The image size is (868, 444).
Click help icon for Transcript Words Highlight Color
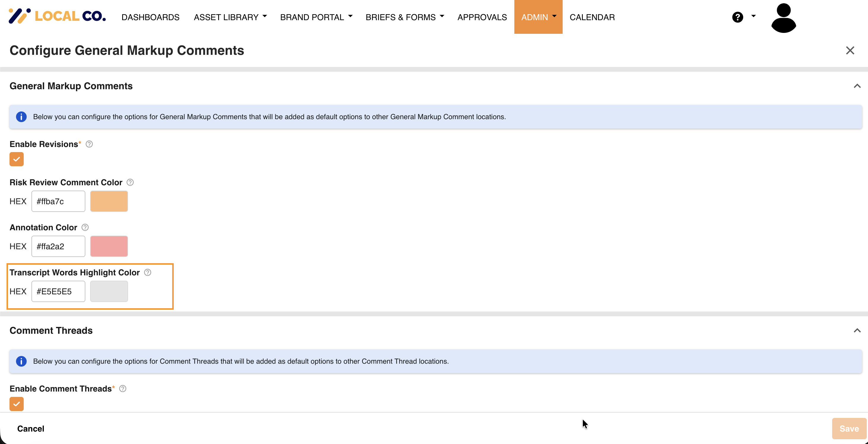148,272
